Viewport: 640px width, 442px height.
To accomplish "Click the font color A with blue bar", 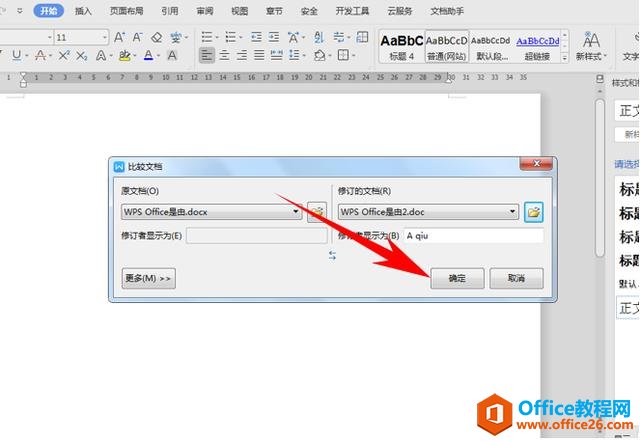I will pyautogui.click(x=149, y=55).
